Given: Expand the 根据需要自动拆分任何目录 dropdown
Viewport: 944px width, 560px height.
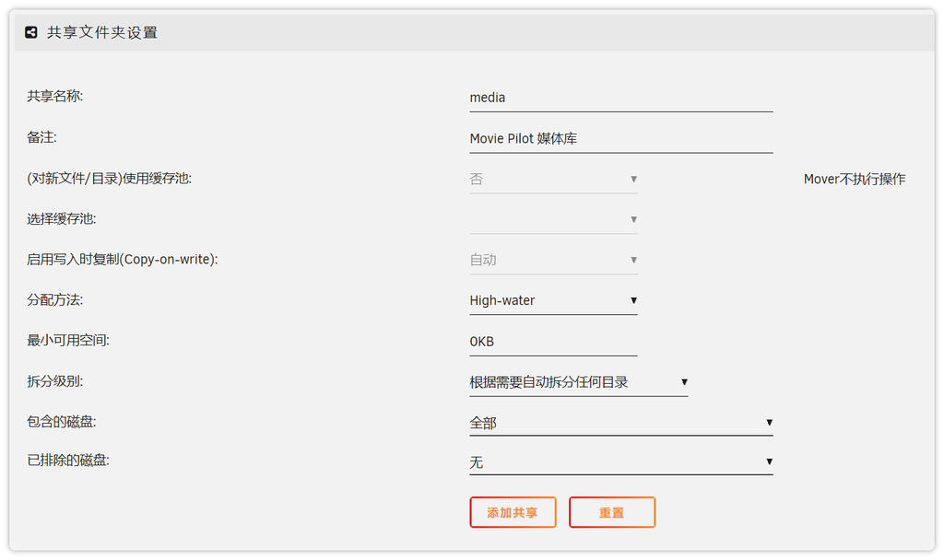Looking at the screenshot, I should pos(578,382).
